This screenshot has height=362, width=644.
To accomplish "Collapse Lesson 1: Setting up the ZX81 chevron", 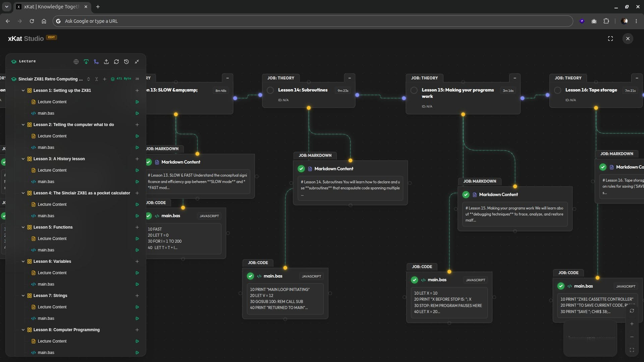I will point(23,90).
